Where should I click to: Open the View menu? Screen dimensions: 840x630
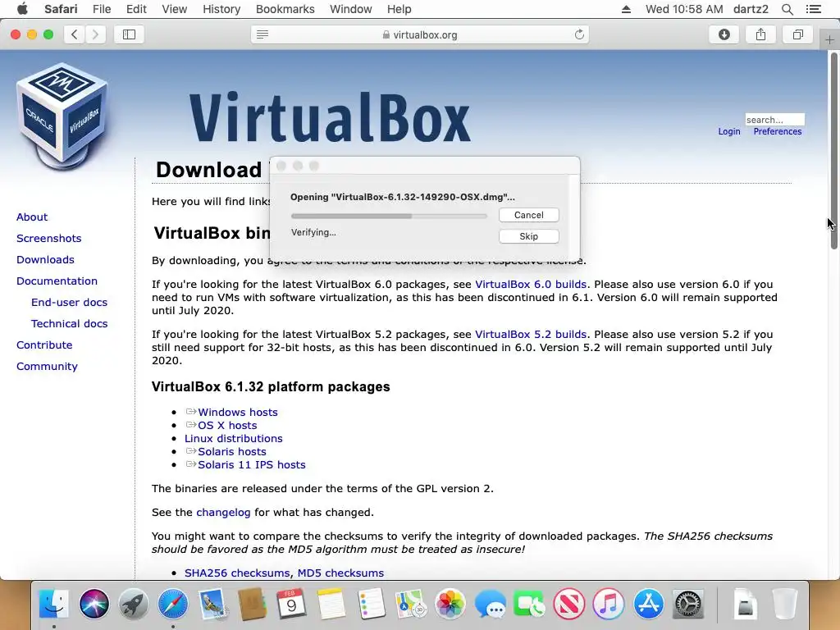pyautogui.click(x=174, y=9)
